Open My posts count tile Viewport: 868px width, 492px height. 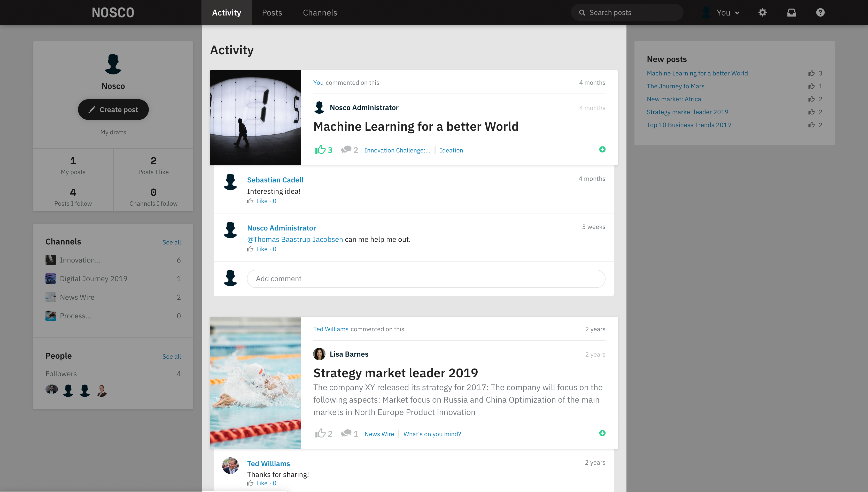(73, 165)
